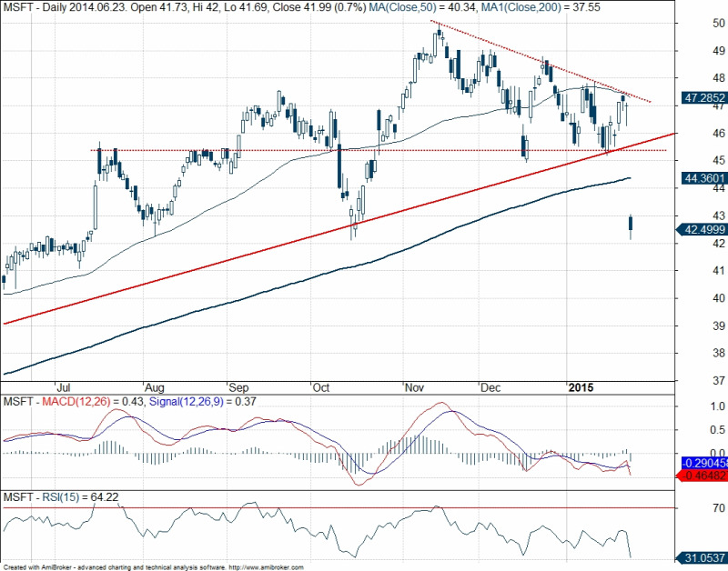Click the -0.290458 MACD signal value marker

(703, 463)
